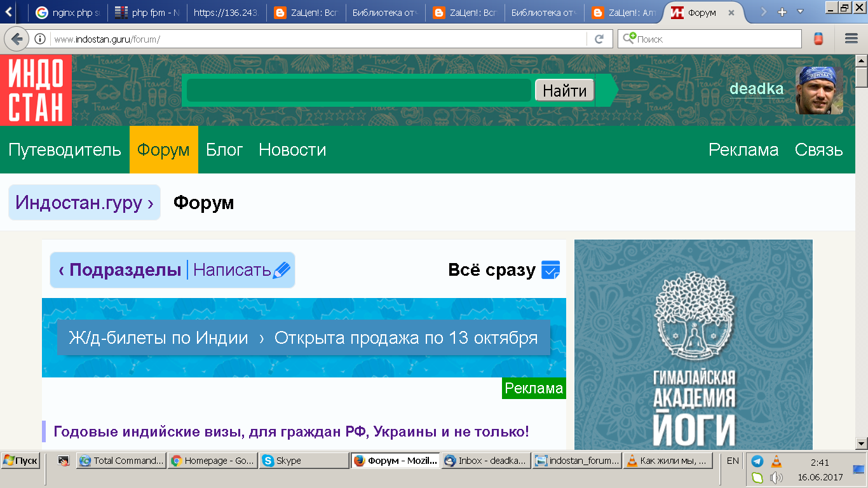Open the list all tabs dropdown
The height and width of the screenshot is (488, 868).
coord(800,12)
